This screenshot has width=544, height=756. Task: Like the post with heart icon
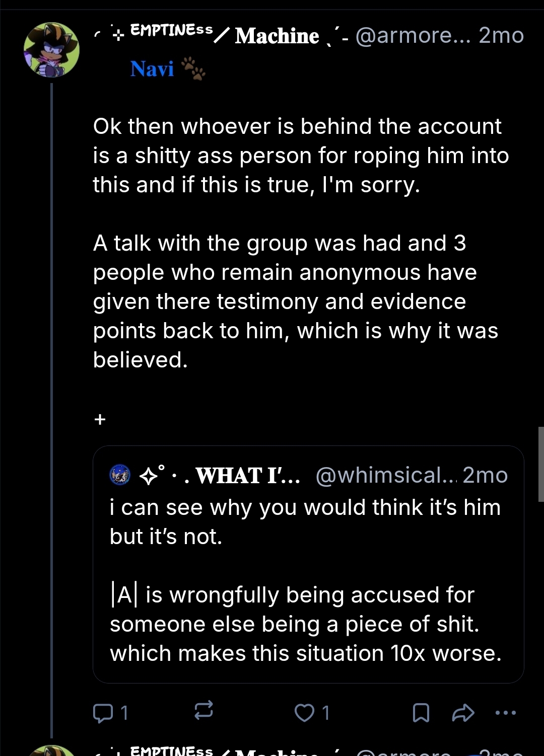coord(304,713)
